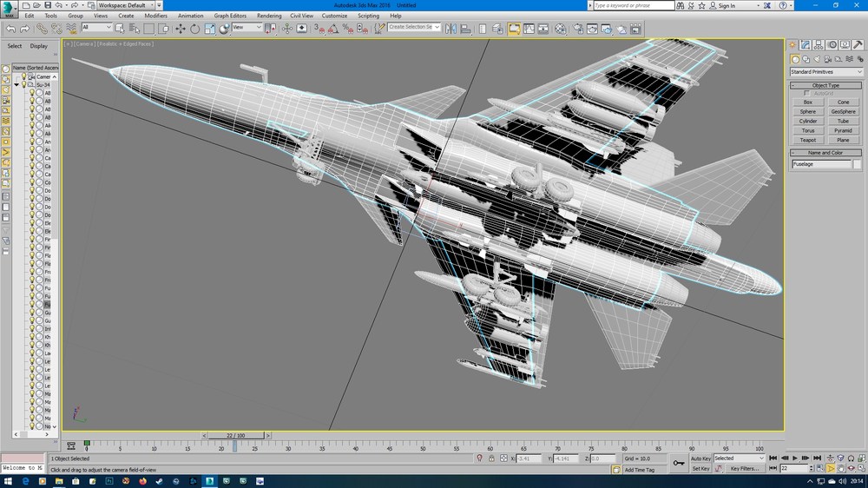
Task: Select the Cameras category icon
Action: click(x=827, y=59)
